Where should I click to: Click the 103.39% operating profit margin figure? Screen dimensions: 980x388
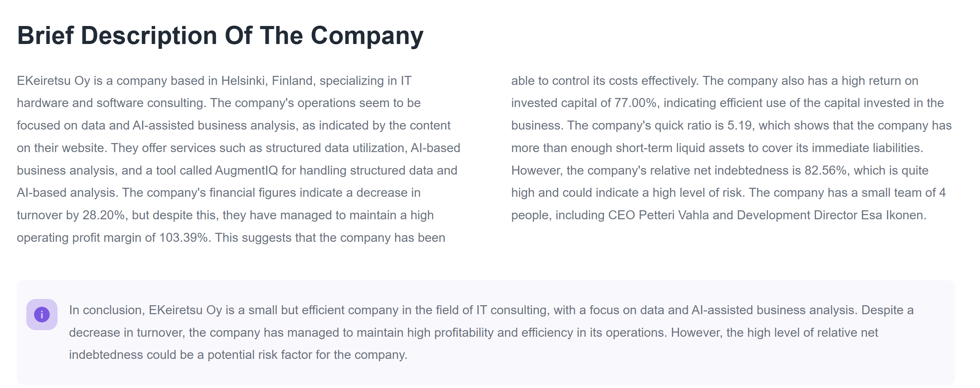coord(184,238)
